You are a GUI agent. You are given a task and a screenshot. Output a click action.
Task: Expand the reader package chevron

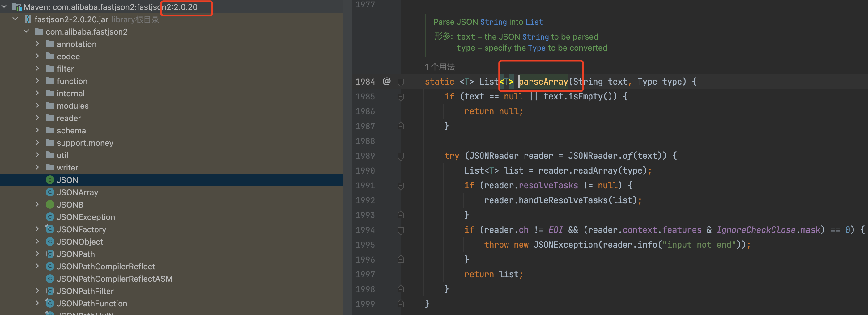[37, 118]
